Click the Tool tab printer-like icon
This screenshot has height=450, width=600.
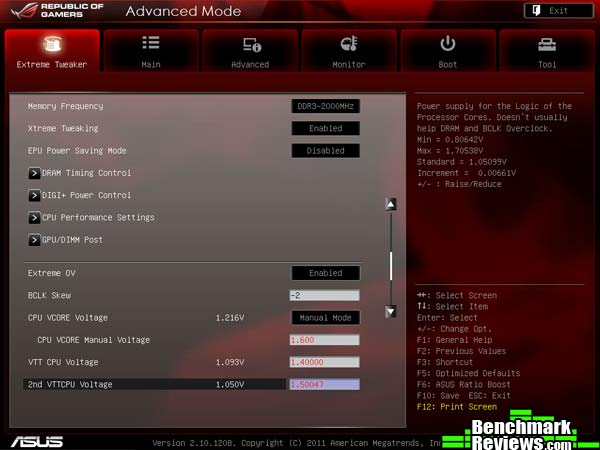547,45
